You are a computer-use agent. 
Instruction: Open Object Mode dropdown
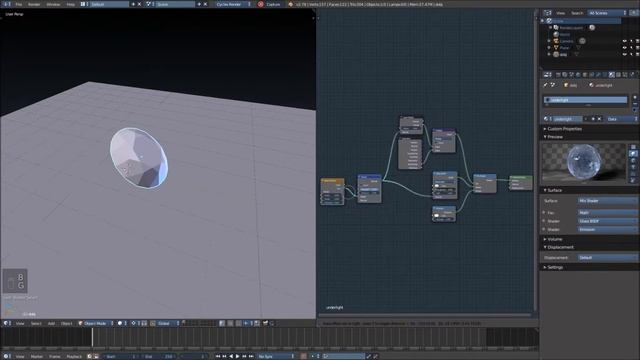96,323
